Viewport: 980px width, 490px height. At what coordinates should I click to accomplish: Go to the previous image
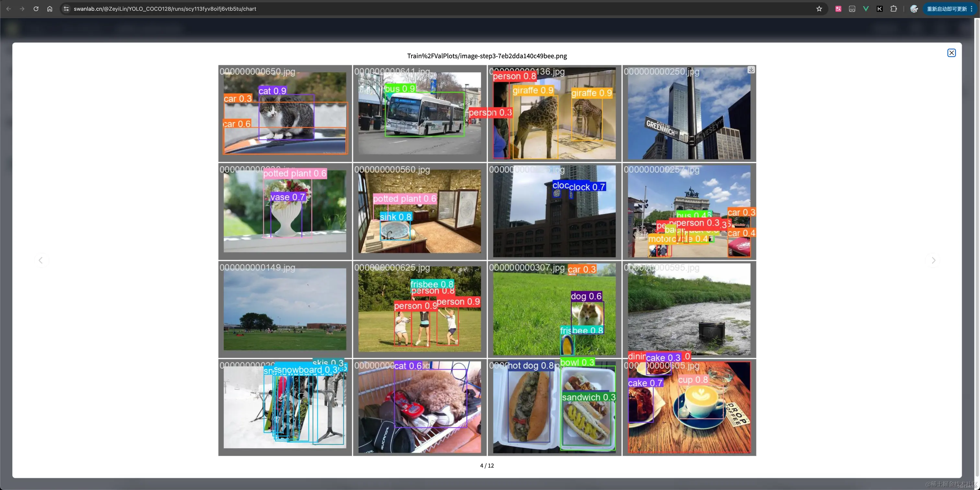[41, 260]
